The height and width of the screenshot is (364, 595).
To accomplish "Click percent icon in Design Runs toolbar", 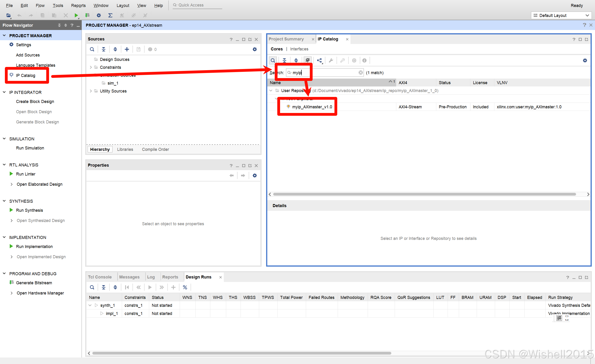I will point(185,287).
